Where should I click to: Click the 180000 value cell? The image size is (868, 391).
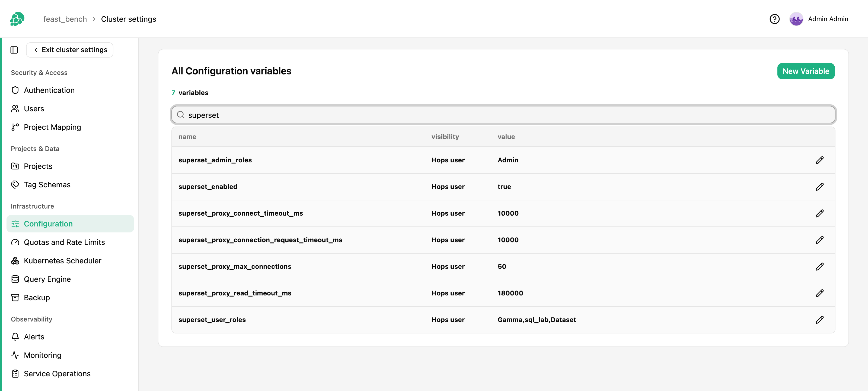point(510,294)
